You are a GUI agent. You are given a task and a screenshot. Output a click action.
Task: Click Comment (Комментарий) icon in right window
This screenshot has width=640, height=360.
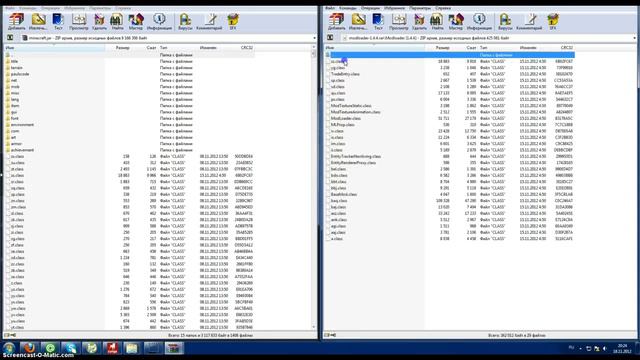(529, 21)
